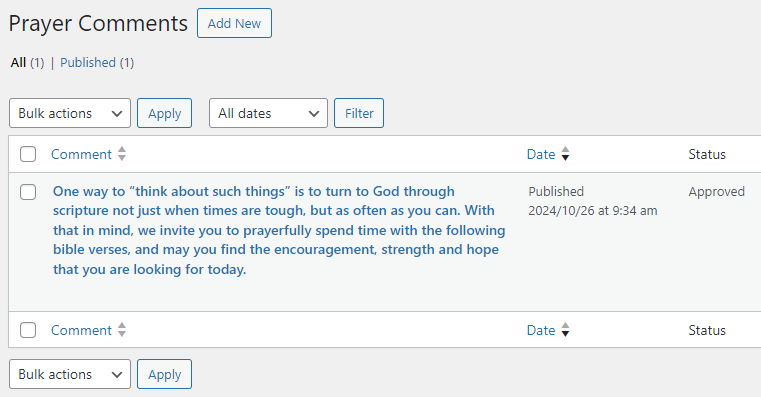Click the Filter button
The height and width of the screenshot is (397, 761).
click(359, 113)
